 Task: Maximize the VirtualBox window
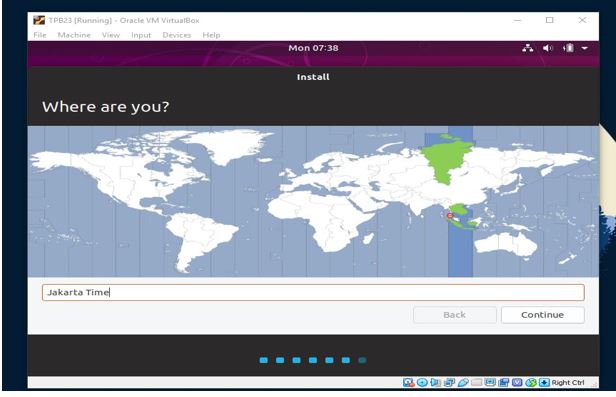pos(550,20)
